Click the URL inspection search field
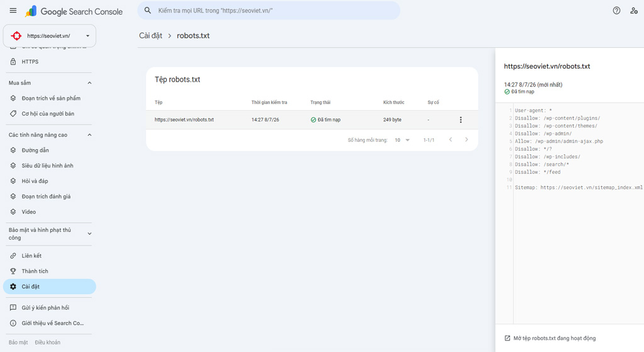Image resolution: width=644 pixels, height=352 pixels. 269,10
